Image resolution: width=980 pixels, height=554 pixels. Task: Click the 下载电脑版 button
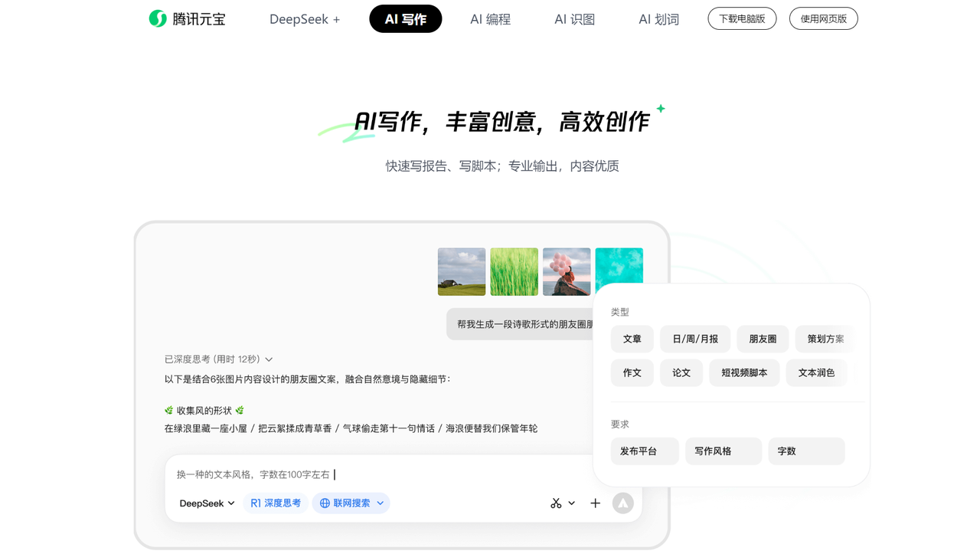[742, 18]
